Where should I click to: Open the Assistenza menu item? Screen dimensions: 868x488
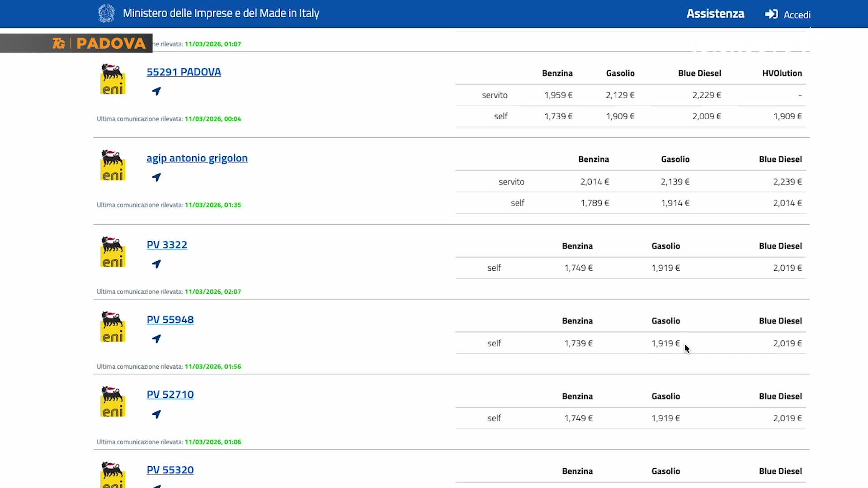[x=715, y=14]
